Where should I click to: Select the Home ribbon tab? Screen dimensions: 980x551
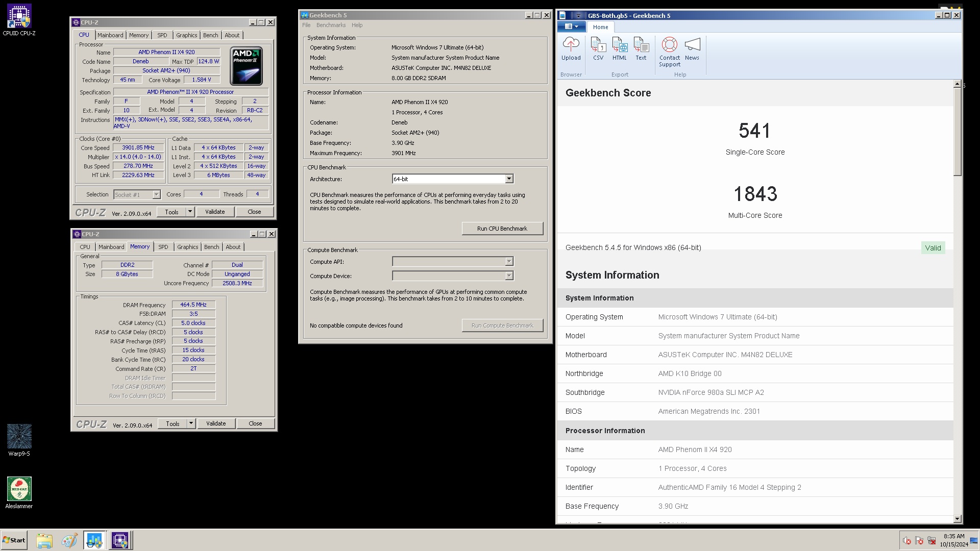600,27
